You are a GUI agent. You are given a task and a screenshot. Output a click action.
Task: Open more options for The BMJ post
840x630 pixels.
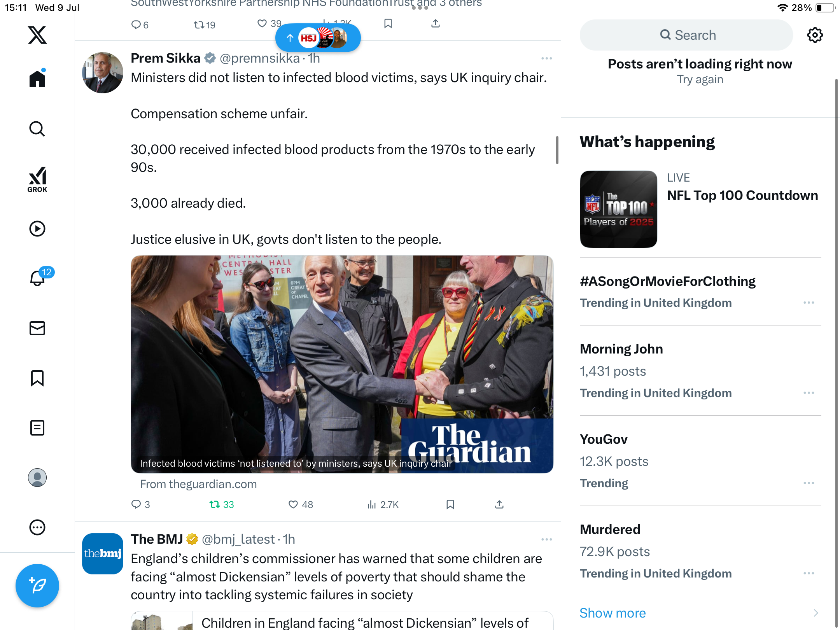[x=547, y=539]
